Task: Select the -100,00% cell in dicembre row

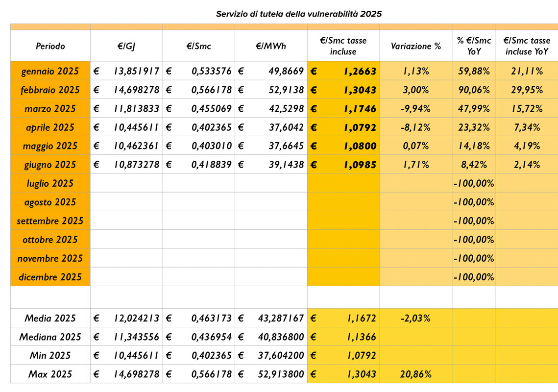Action: click(x=474, y=277)
